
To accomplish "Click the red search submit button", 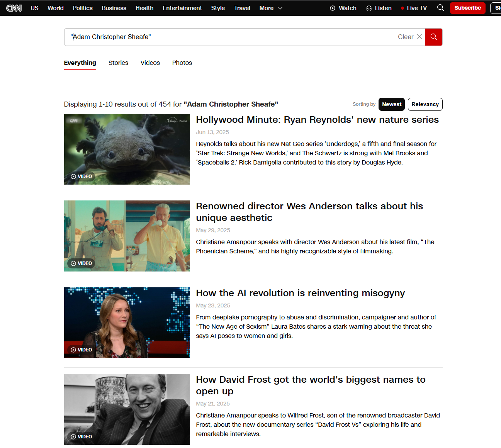I will tap(434, 37).
